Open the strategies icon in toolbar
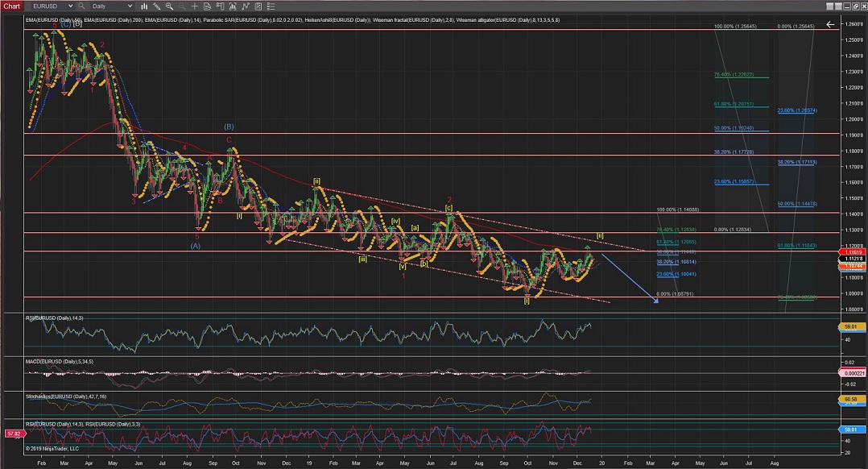Screen dimensions: 868x469 [246, 6]
